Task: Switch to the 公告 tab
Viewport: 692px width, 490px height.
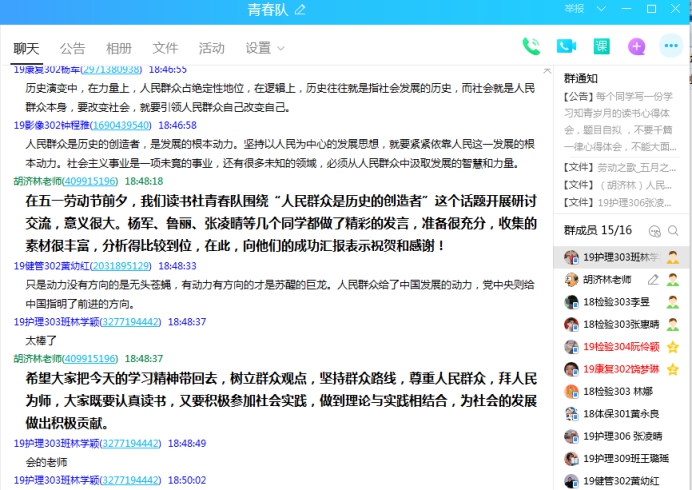Action: 72,48
